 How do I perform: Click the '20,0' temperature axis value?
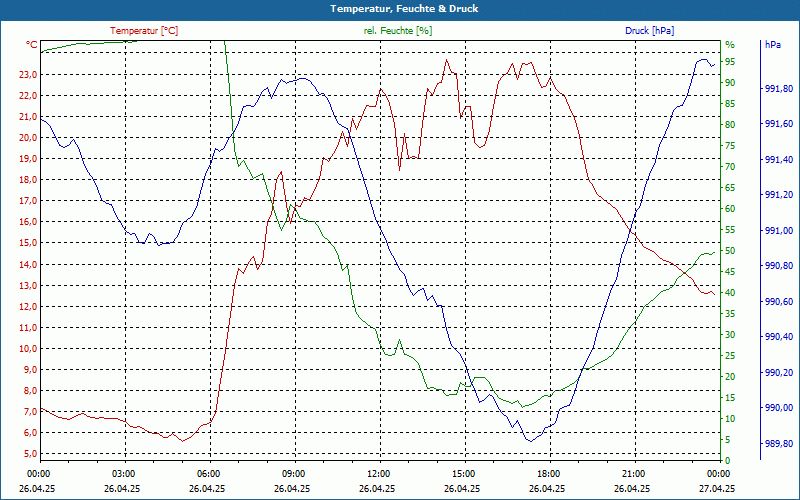[x=28, y=138]
